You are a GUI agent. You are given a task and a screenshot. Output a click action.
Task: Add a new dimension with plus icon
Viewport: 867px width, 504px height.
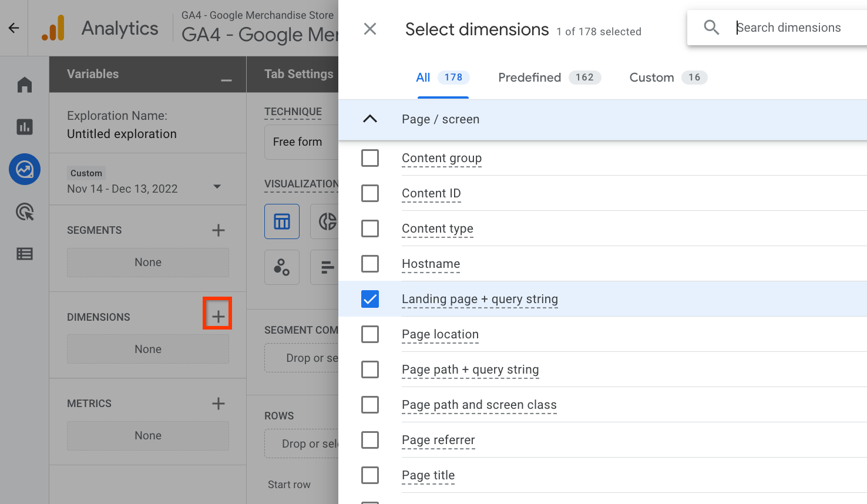tap(218, 316)
